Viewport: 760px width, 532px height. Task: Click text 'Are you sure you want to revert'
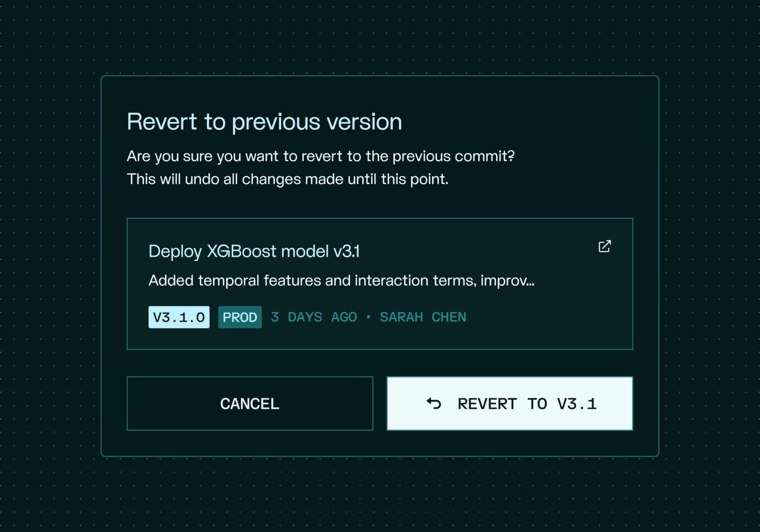pyautogui.click(x=234, y=156)
